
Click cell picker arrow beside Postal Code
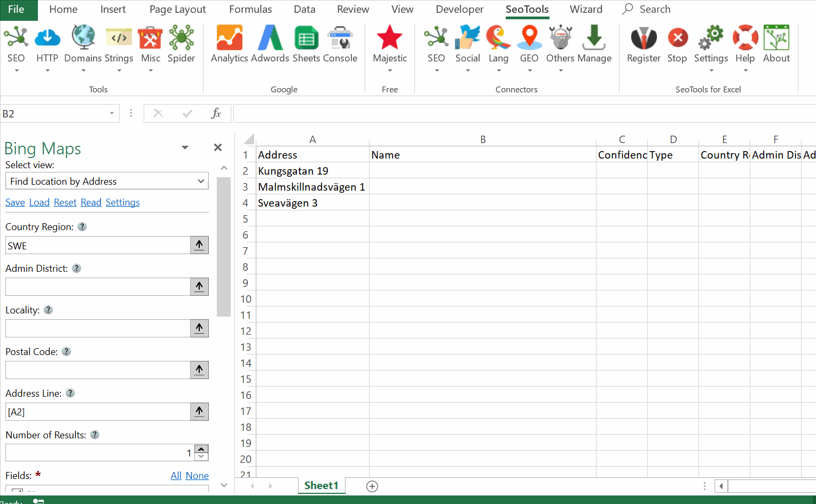click(199, 370)
